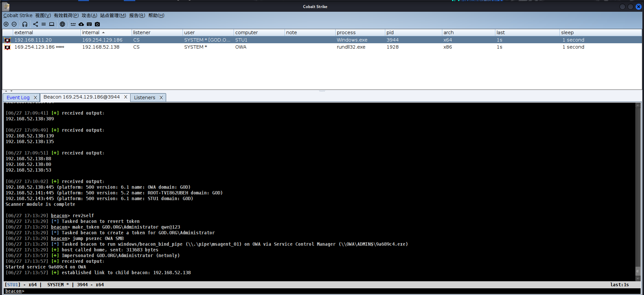
Task: Click the globe web log icon
Action: [x=62, y=24]
